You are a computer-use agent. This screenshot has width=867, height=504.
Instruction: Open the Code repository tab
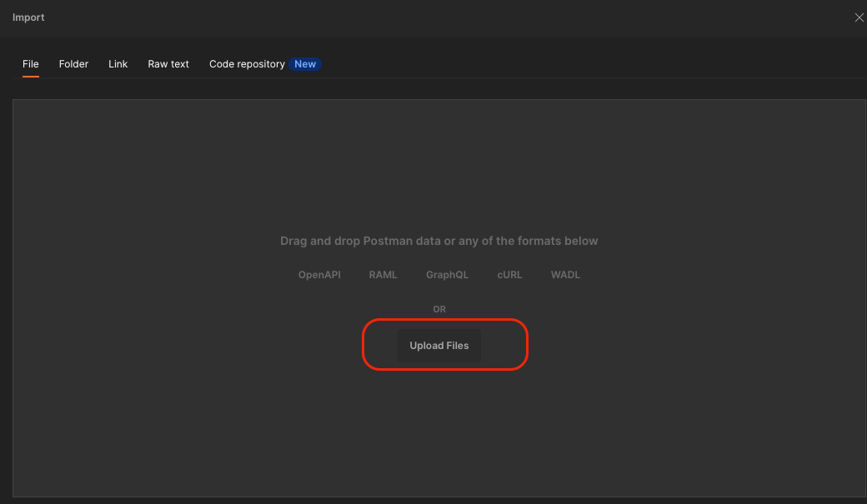pos(247,64)
